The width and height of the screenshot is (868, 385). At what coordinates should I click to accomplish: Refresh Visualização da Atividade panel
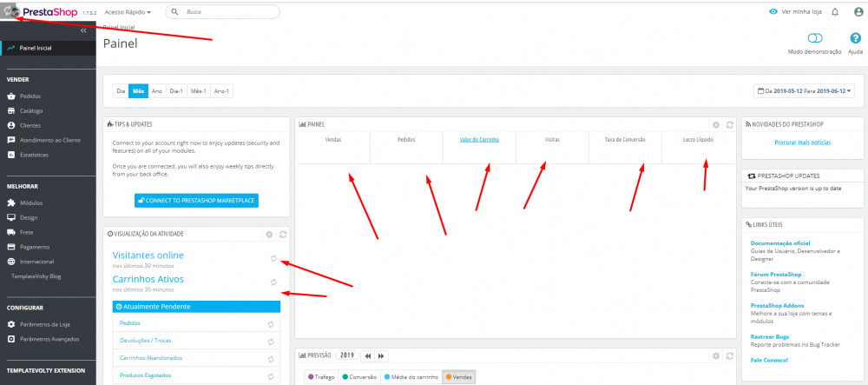(283, 235)
